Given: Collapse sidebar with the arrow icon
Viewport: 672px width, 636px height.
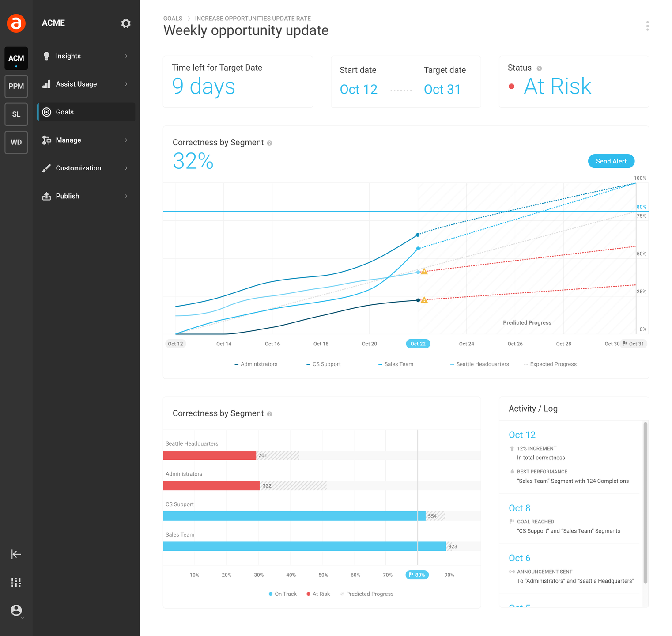Looking at the screenshot, I should [x=16, y=554].
